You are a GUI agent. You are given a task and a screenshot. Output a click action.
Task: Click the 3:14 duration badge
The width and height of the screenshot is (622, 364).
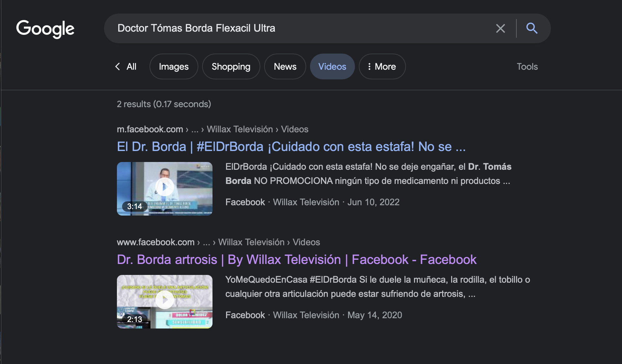coord(134,207)
